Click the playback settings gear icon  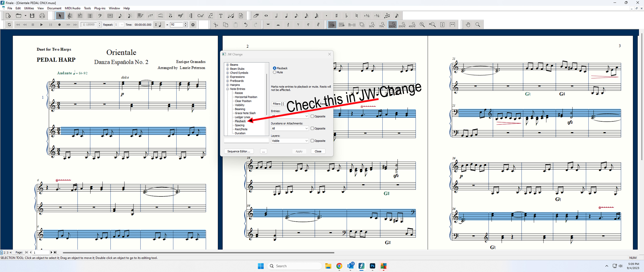pyautogui.click(x=193, y=25)
